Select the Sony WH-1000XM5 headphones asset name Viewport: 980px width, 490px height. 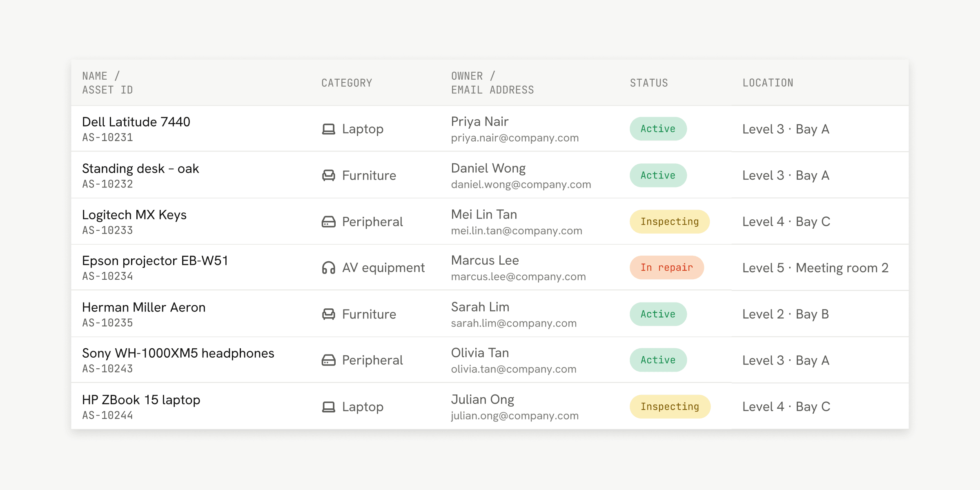click(178, 353)
